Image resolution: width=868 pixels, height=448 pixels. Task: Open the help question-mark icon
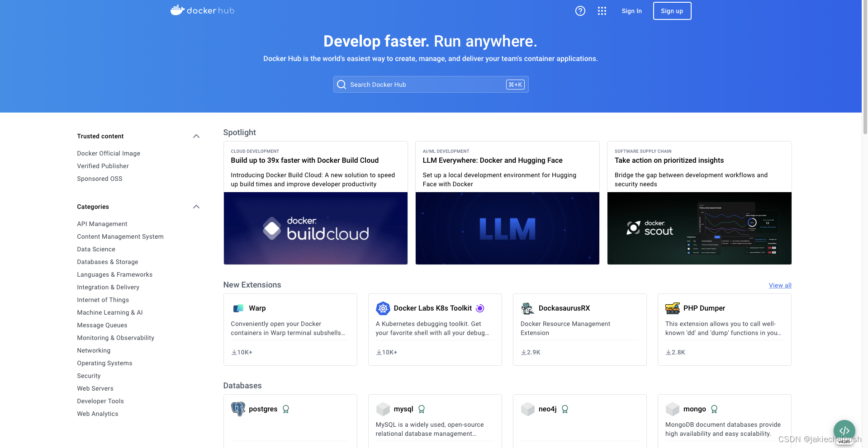point(580,11)
